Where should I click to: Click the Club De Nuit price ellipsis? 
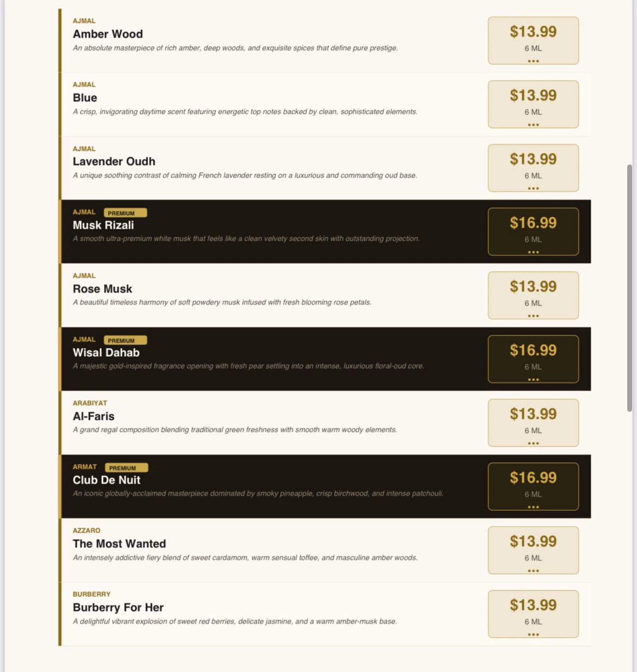[x=533, y=507]
